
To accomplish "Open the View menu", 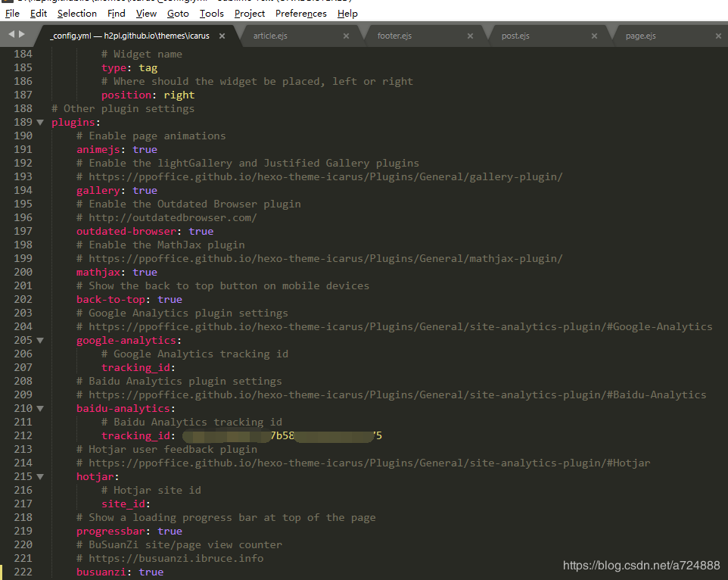I will [x=146, y=14].
